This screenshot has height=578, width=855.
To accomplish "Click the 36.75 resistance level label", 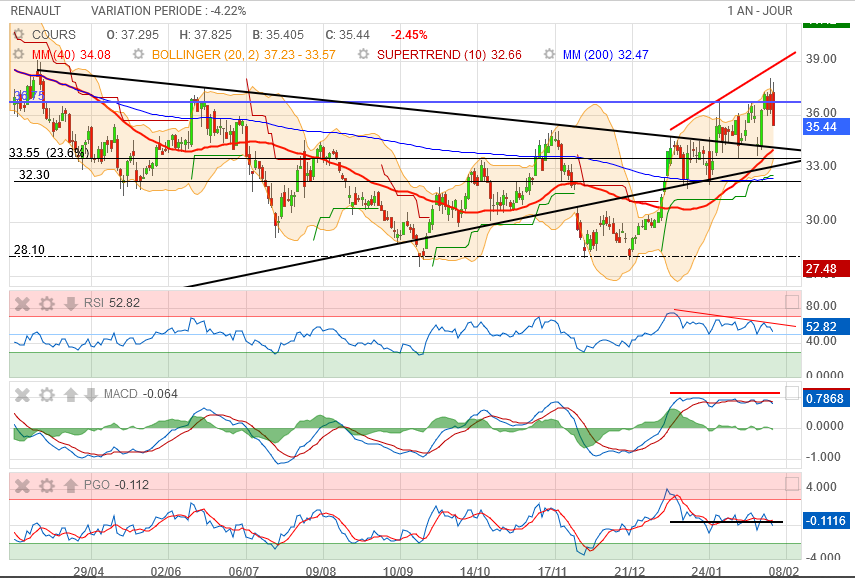I will (29, 96).
